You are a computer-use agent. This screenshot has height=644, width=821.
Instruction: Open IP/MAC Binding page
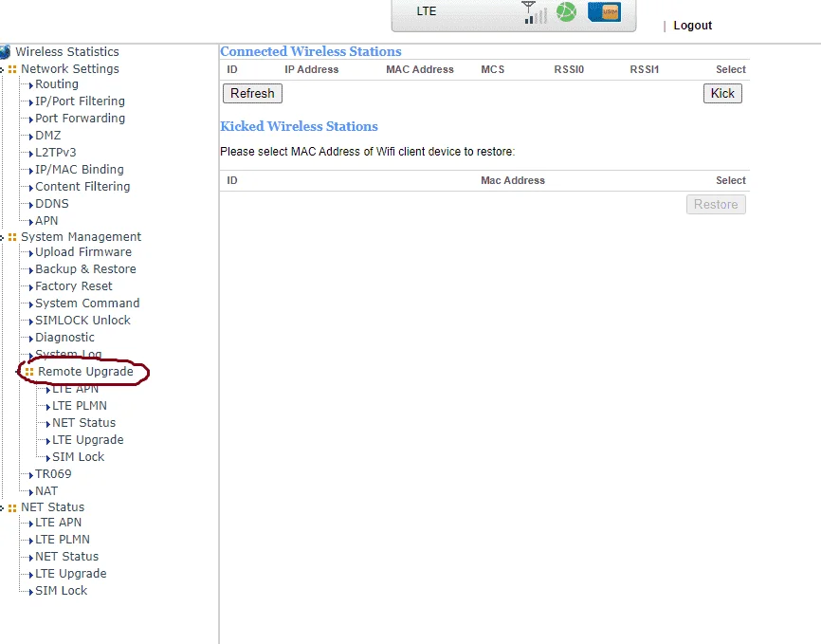click(x=80, y=170)
